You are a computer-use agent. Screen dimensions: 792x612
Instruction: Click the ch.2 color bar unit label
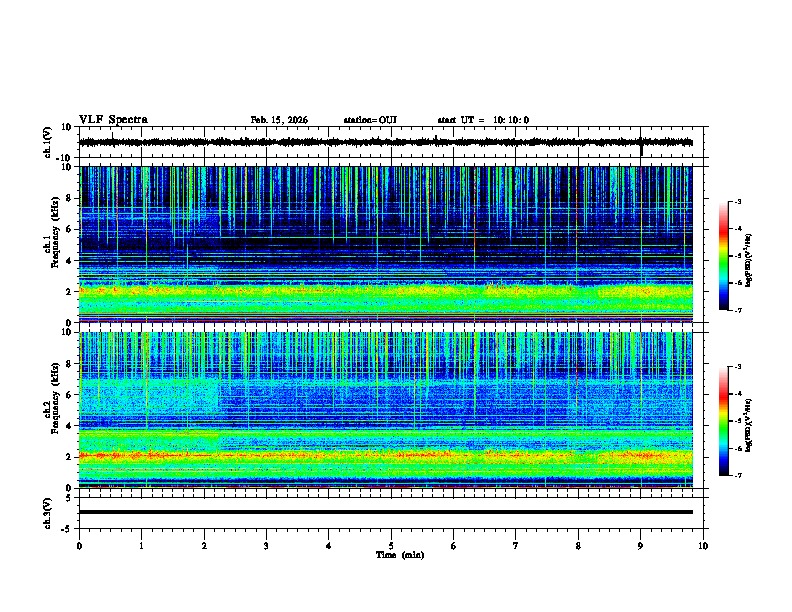point(749,425)
